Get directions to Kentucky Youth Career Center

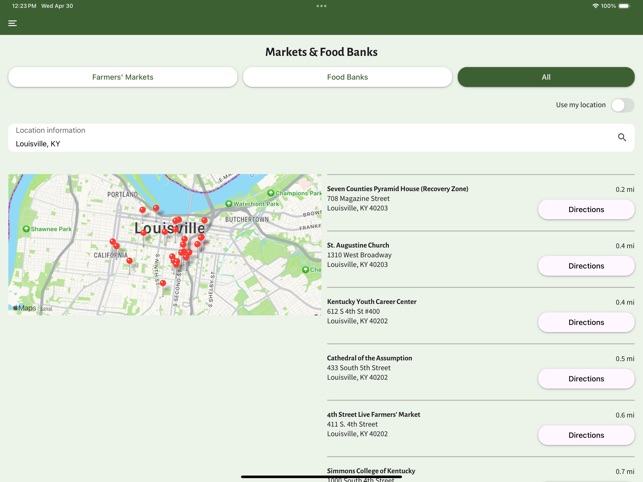click(586, 322)
